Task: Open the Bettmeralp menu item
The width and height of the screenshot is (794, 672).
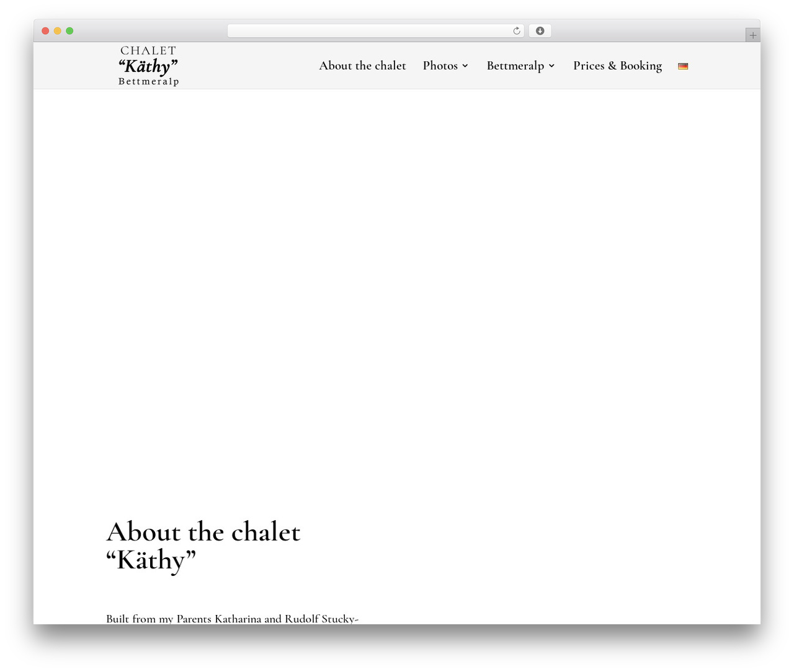Action: (515, 66)
